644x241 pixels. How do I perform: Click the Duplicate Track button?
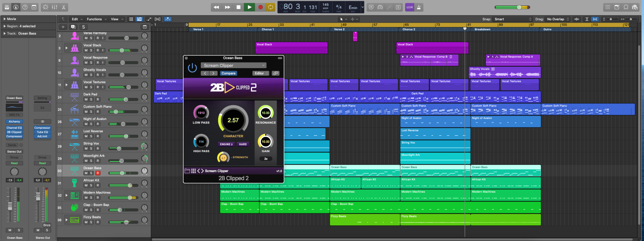click(x=73, y=27)
